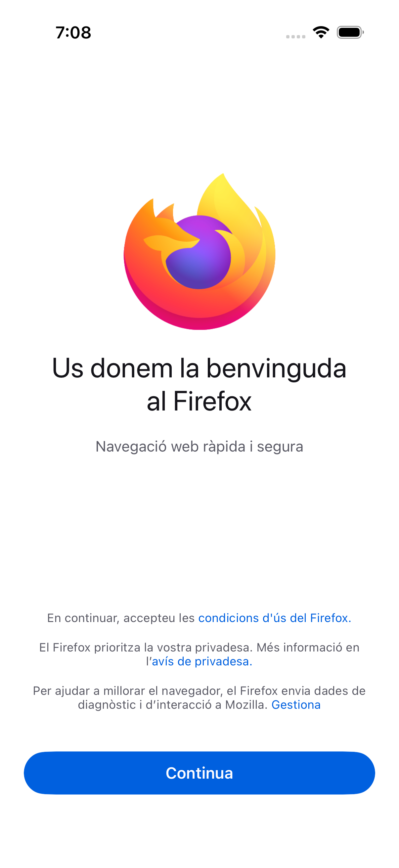Tap the 'En continuar, accepteu les' text
Viewport: 399px width, 868px height.
coord(121,618)
